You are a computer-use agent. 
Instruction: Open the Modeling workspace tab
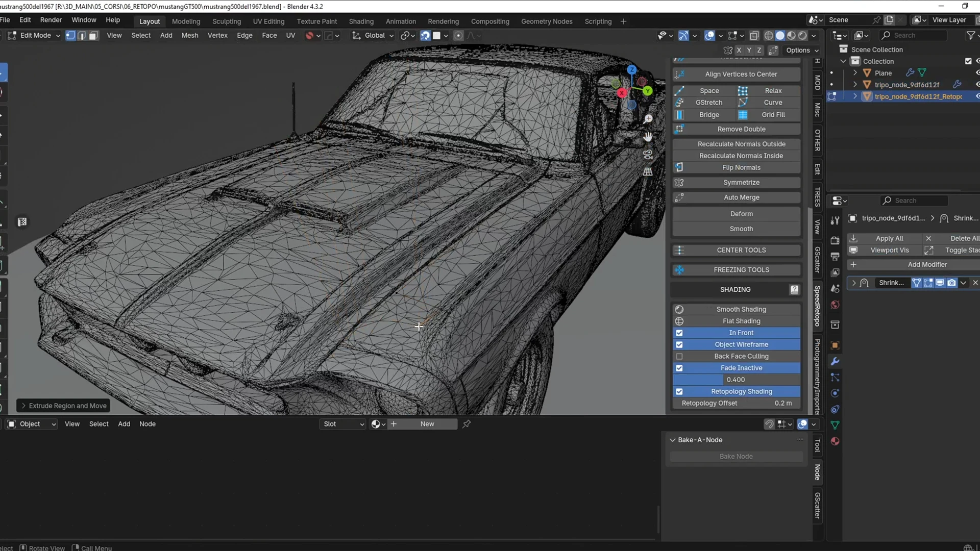(x=186, y=21)
